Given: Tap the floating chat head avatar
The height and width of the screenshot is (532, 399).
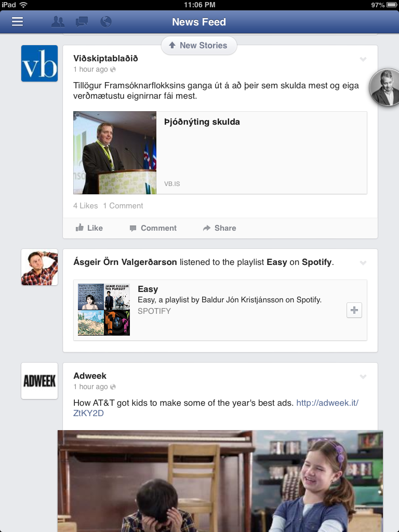Looking at the screenshot, I should [x=385, y=87].
